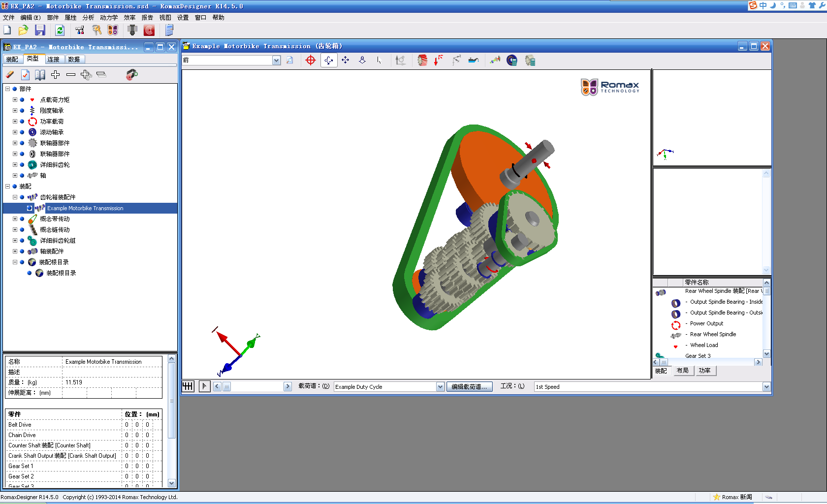827x504 pixels.
Task: Open the view direction dropdown showing 前
Action: [276, 60]
